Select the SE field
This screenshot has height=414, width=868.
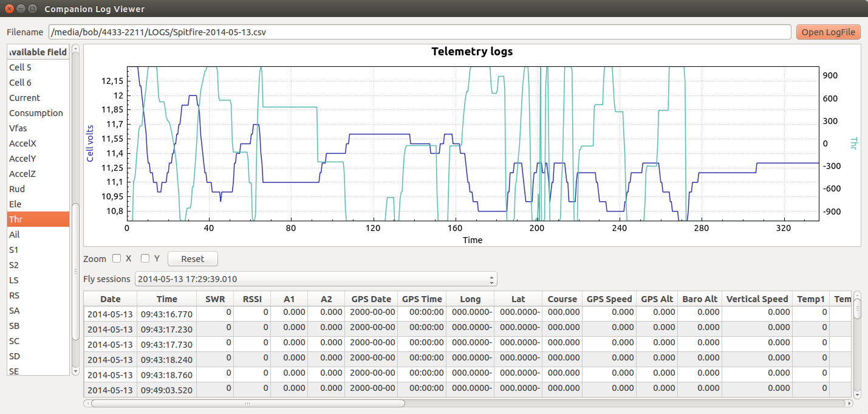38,370
